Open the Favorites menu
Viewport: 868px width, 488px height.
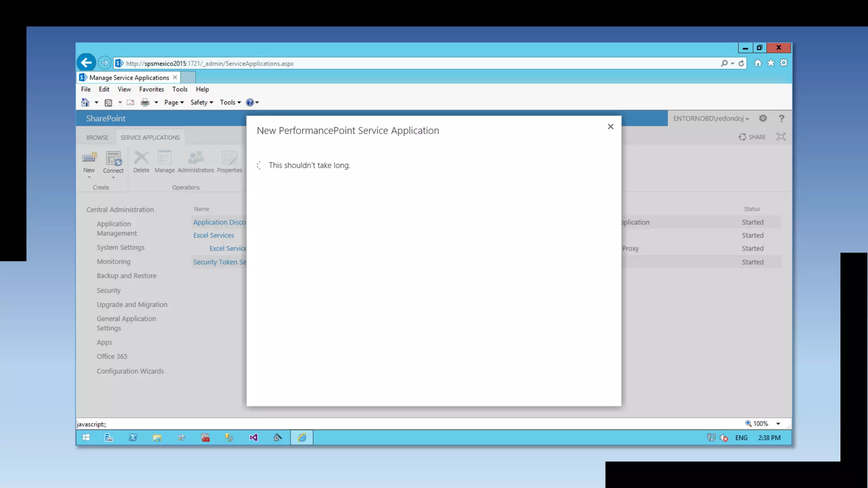tap(151, 89)
